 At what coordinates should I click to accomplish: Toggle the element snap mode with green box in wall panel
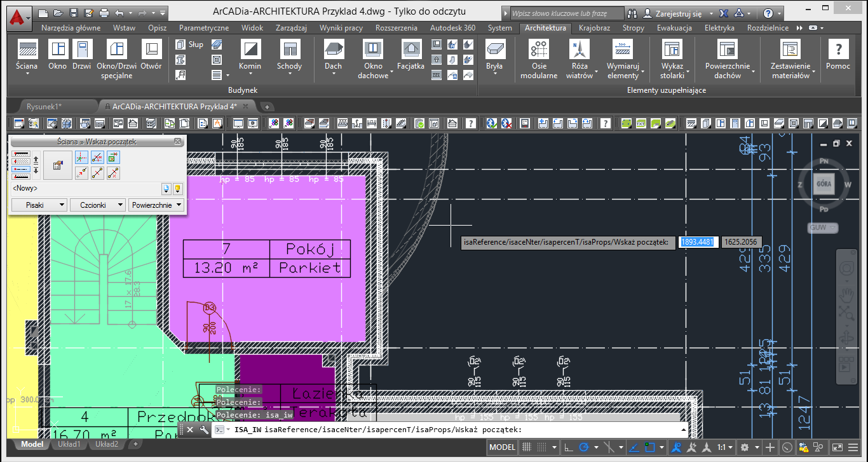[x=114, y=158]
